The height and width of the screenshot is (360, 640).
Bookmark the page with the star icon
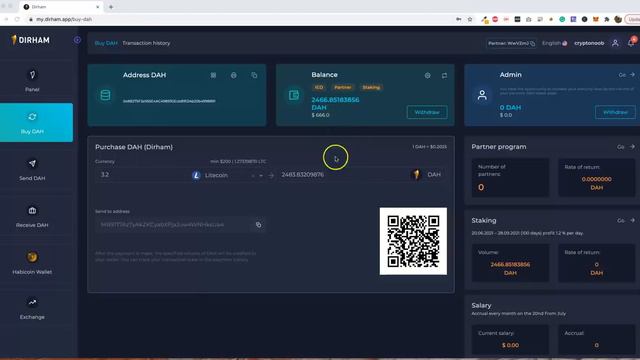click(x=470, y=19)
